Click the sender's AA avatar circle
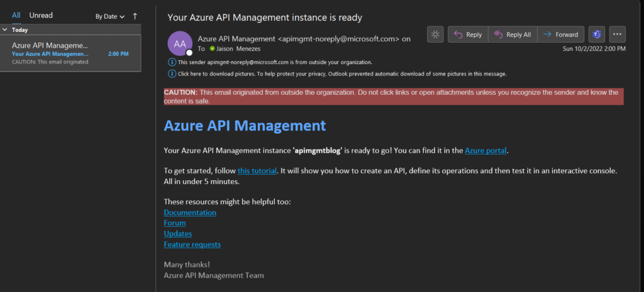The height and width of the screenshot is (292, 644). click(x=180, y=43)
